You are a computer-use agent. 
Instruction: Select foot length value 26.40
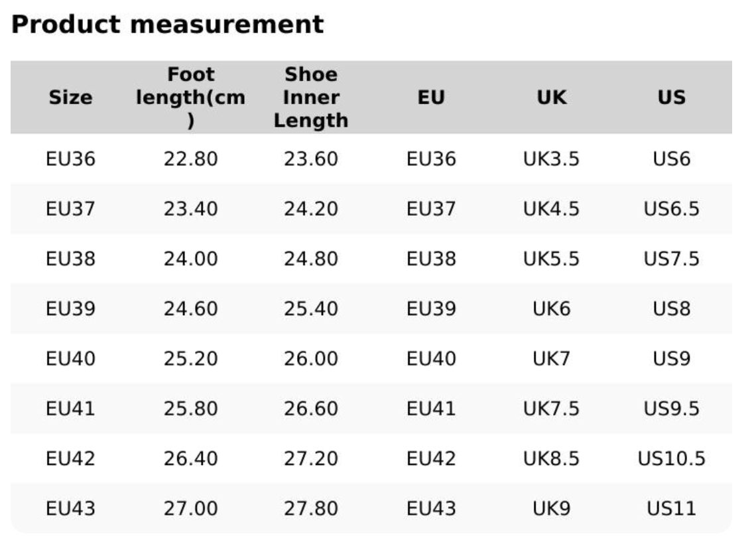click(191, 458)
